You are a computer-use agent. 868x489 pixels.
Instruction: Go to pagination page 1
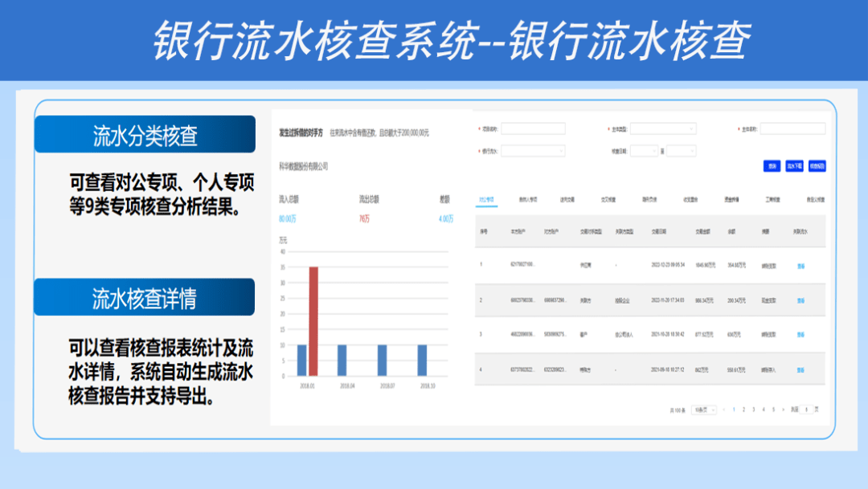tap(734, 410)
